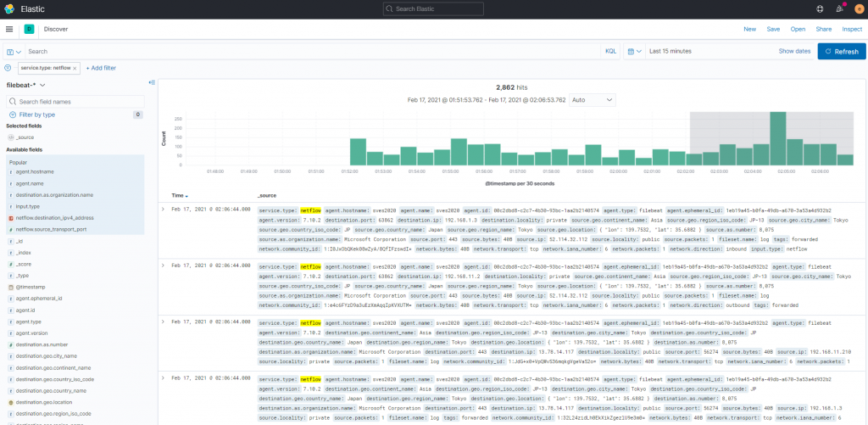Expand the first document row
The width and height of the screenshot is (868, 425).
point(163,210)
